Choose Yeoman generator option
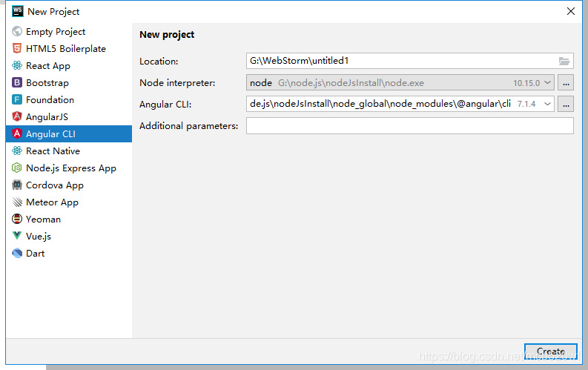 pos(69,219)
